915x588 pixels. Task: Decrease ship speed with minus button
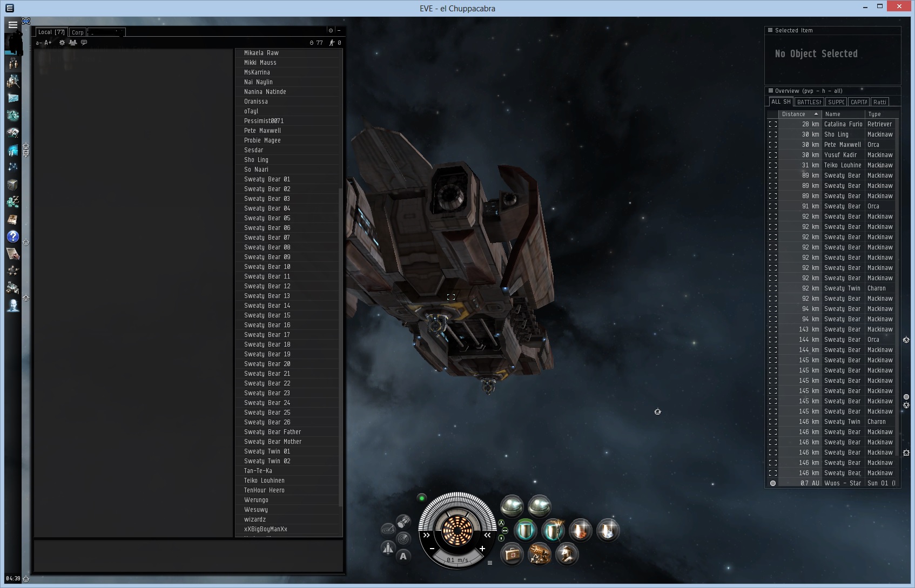tap(432, 549)
